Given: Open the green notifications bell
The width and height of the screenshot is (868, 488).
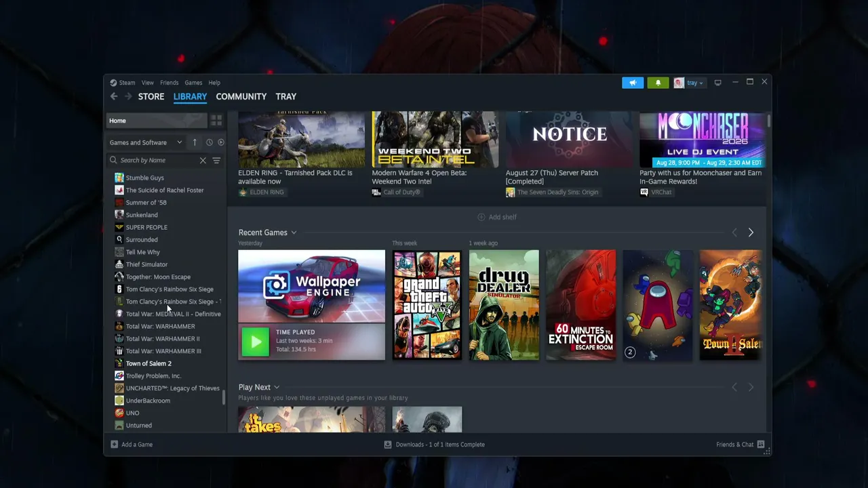Looking at the screenshot, I should click(x=658, y=83).
